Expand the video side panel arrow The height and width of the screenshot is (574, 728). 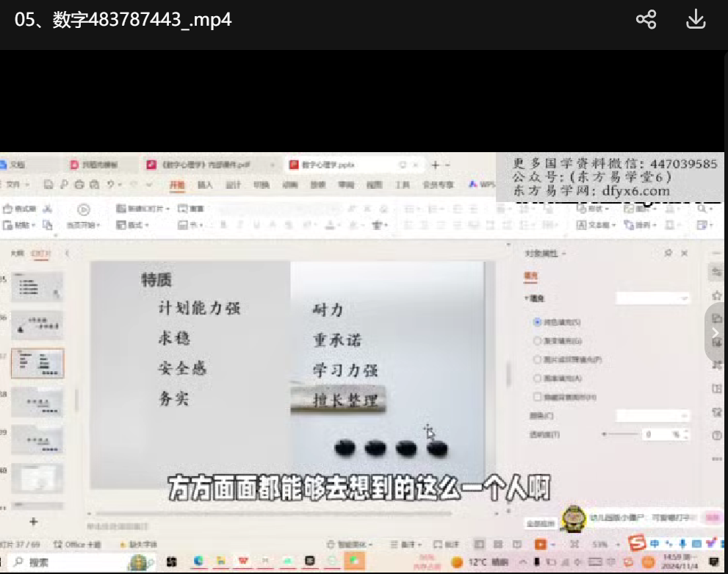click(716, 332)
